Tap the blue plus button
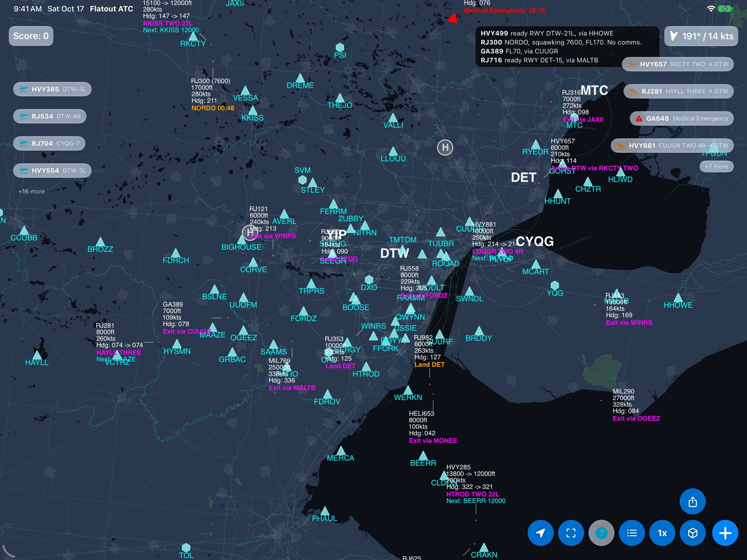 [x=725, y=533]
